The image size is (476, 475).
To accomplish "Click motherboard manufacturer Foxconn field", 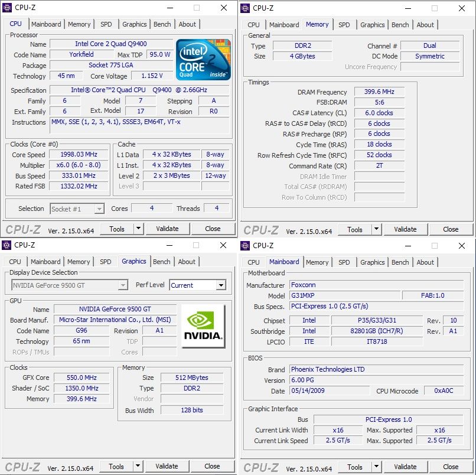I will [376, 285].
